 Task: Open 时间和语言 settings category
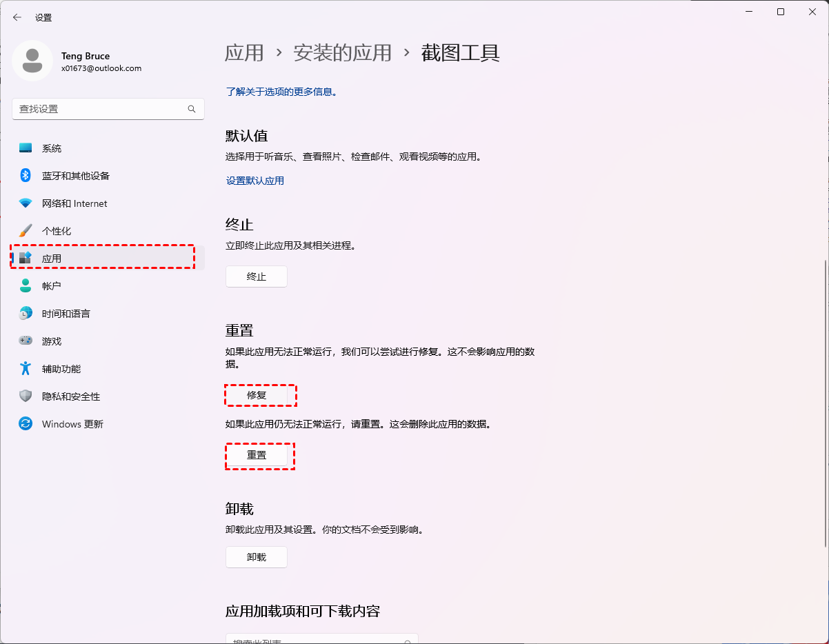click(108, 314)
